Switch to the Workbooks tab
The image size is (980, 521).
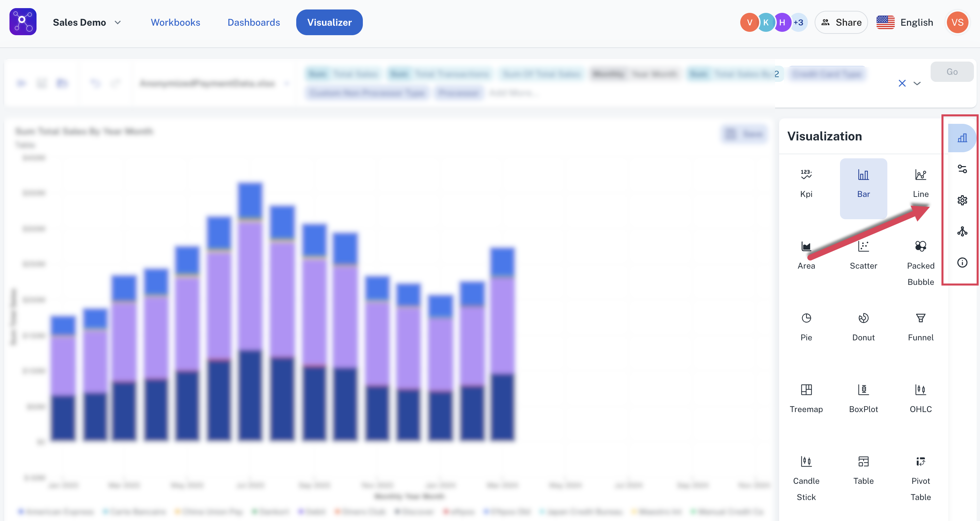(176, 22)
